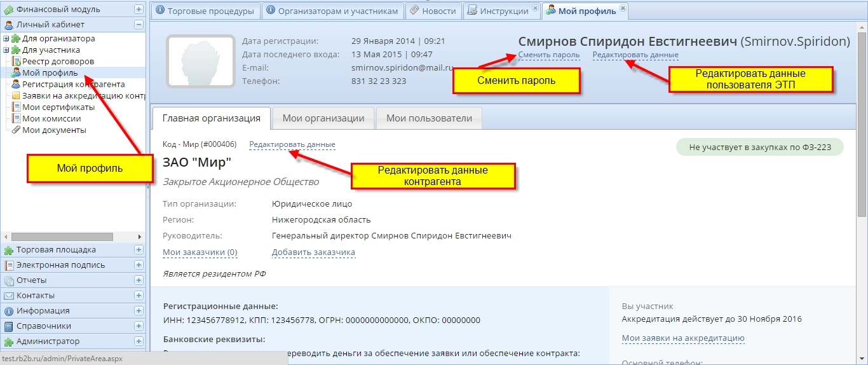Expand the Торговая площадка panel

[139, 250]
